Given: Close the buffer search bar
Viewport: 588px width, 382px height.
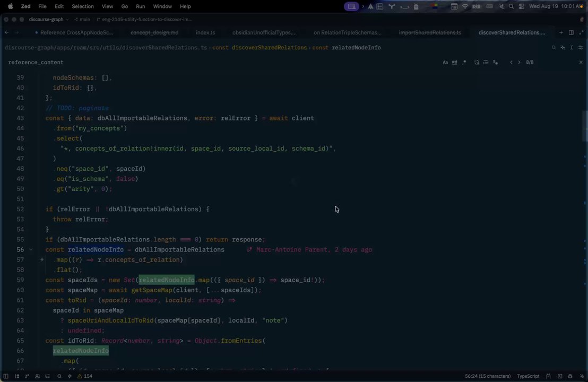Looking at the screenshot, I should 581,62.
